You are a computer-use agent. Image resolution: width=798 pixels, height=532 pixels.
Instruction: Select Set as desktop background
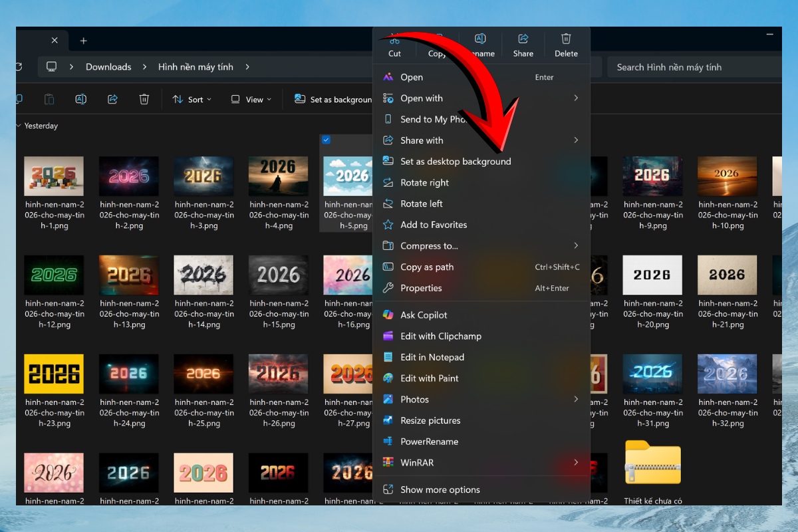tap(456, 162)
